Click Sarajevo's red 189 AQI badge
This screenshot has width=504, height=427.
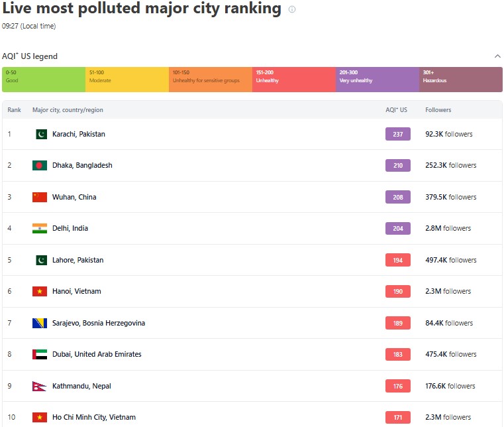(397, 323)
